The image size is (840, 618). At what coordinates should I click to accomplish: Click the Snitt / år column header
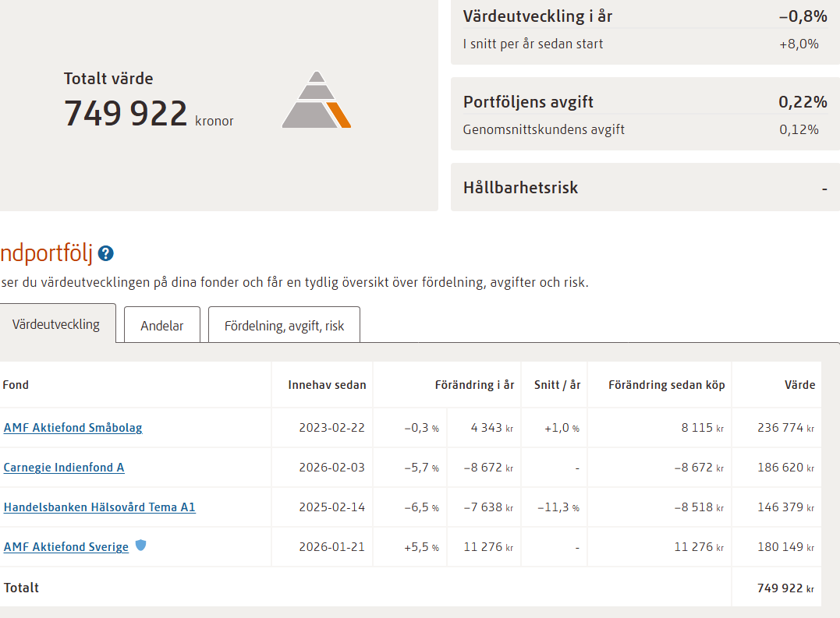tap(557, 385)
